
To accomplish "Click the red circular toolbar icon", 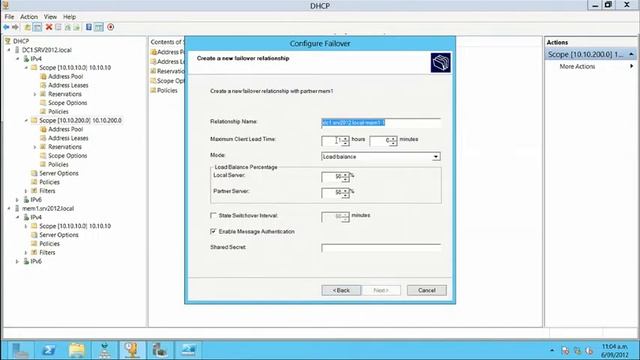I will coord(111,27).
